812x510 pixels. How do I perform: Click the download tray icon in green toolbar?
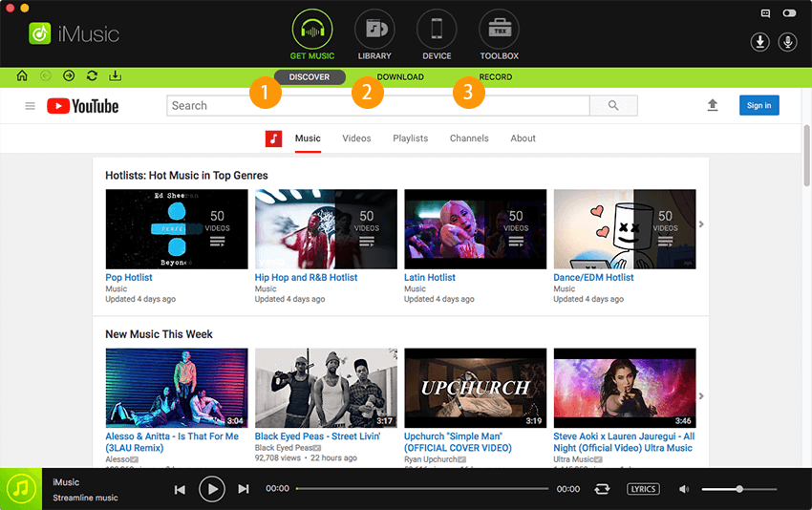pos(115,75)
